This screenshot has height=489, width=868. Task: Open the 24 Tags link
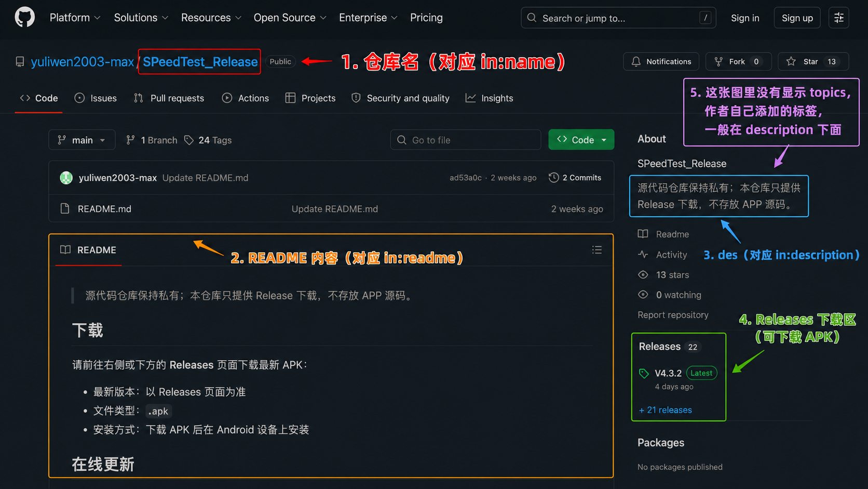coord(208,140)
